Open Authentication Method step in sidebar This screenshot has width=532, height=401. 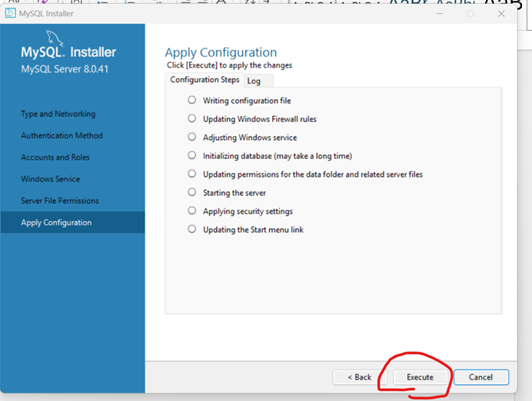coord(62,136)
